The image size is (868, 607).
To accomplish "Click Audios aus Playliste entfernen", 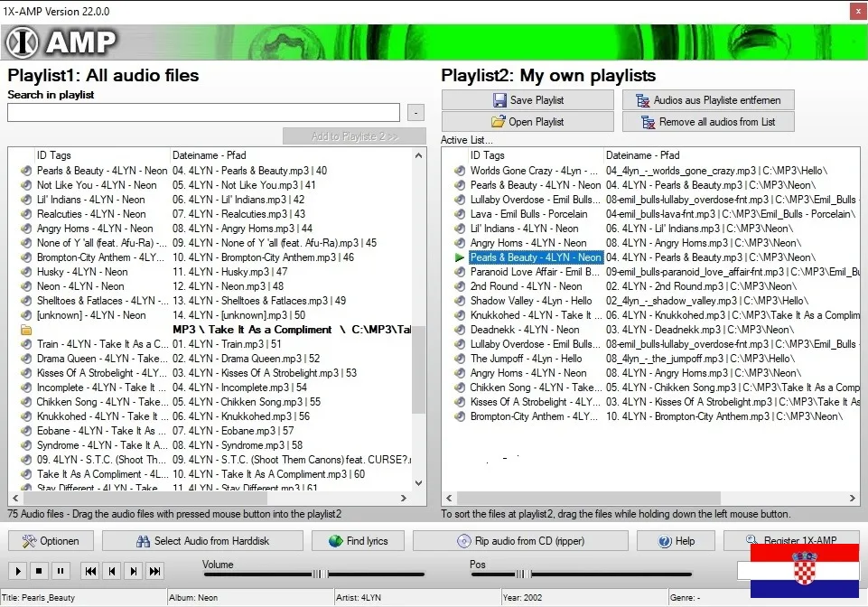I will coord(708,100).
